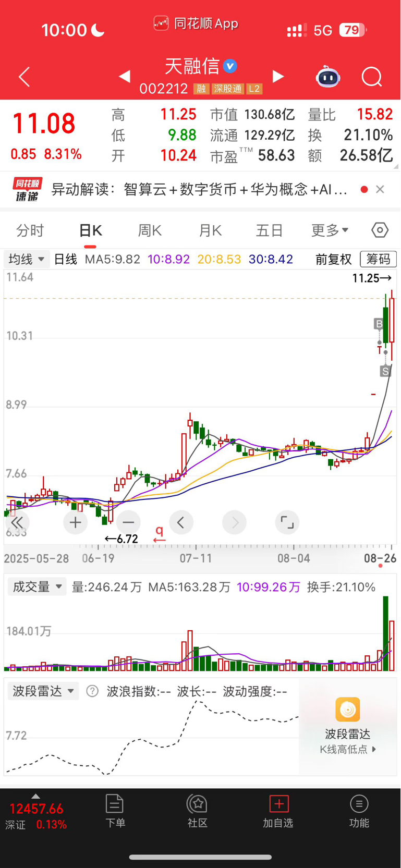Image resolution: width=401 pixels, height=868 pixels.
Task: Tap the 波浪指数 label
Action: (x=139, y=692)
